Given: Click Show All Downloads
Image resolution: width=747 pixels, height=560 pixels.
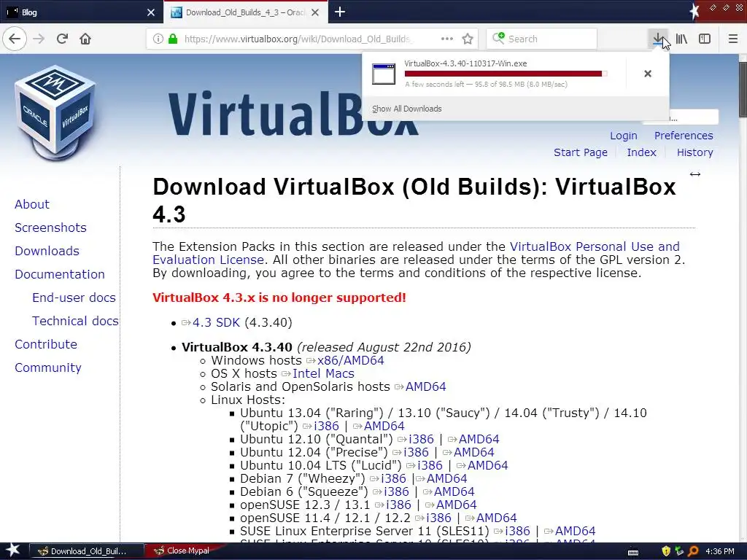Looking at the screenshot, I should 407,109.
